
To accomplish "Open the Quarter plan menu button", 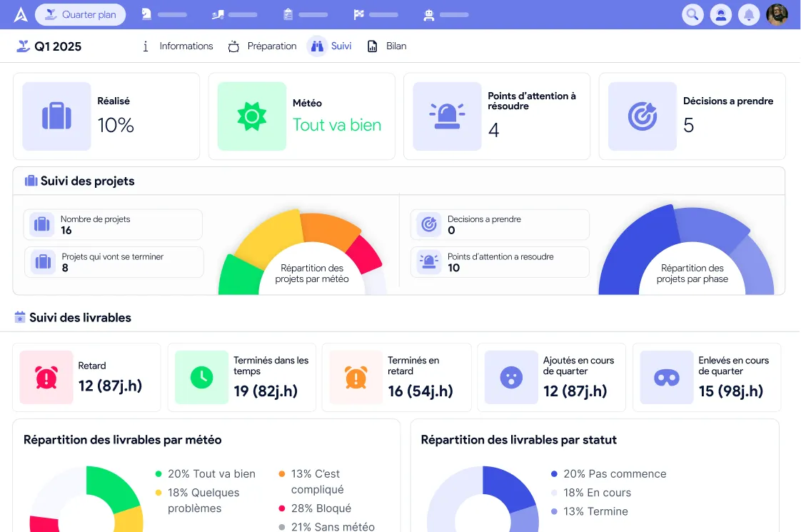I will [x=80, y=15].
